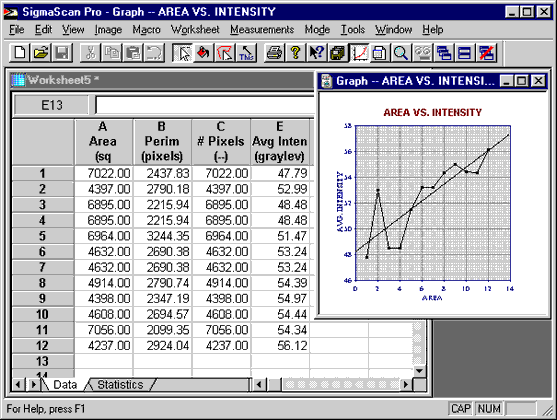The width and height of the screenshot is (557, 420).
Task: Open the Mode menu
Action: (x=317, y=29)
